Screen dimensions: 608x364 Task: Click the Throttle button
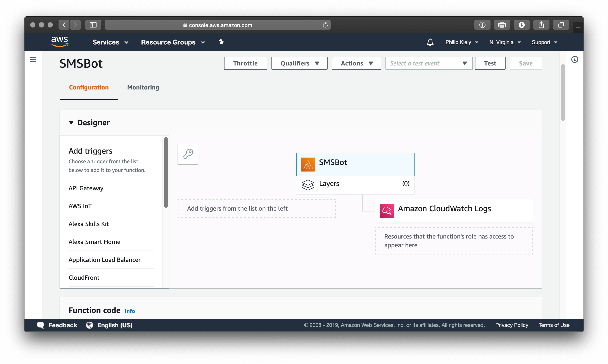point(245,63)
